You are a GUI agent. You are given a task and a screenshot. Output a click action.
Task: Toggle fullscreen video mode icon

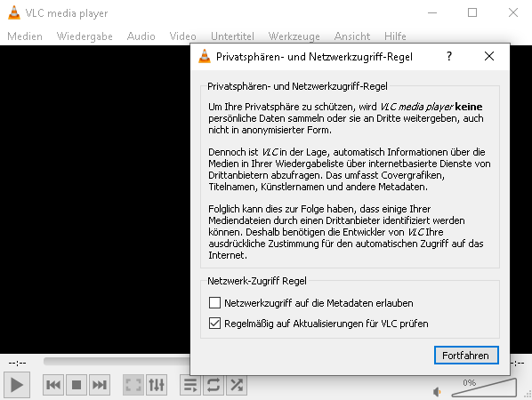[133, 385]
